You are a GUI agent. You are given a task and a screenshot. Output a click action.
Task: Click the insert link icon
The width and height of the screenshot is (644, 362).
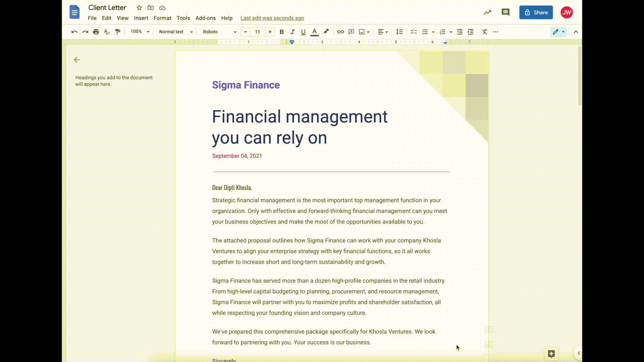click(340, 32)
